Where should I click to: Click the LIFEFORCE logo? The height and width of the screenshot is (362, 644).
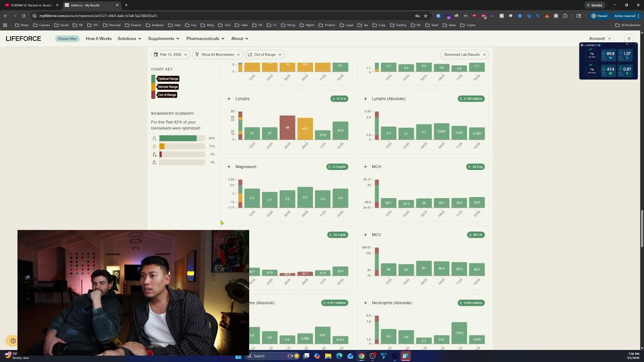[23, 39]
